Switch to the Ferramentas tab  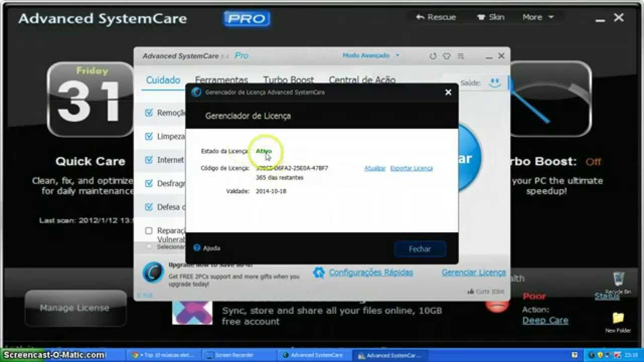pos(221,80)
